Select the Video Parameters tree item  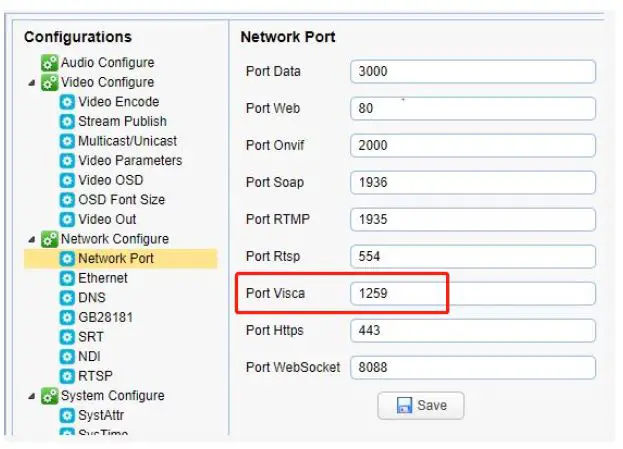pos(130,160)
